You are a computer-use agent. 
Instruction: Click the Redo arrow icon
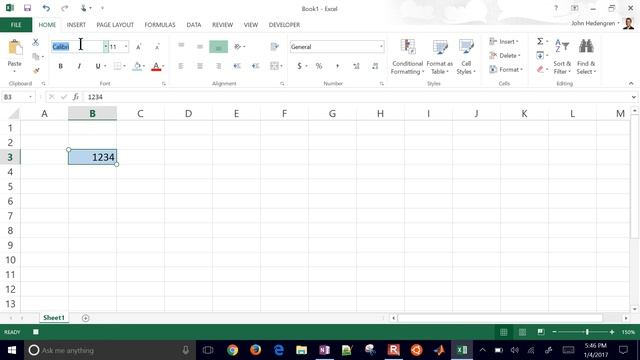(64, 8)
